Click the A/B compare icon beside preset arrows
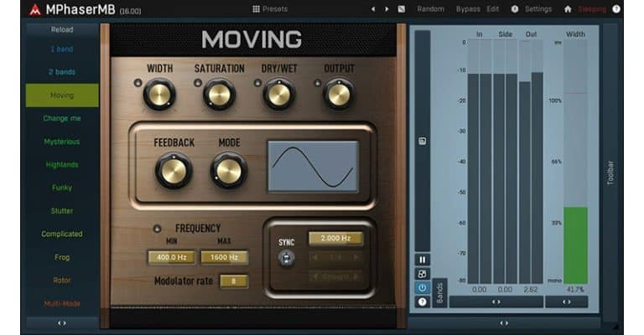This screenshot has height=335, width=644. [x=402, y=9]
